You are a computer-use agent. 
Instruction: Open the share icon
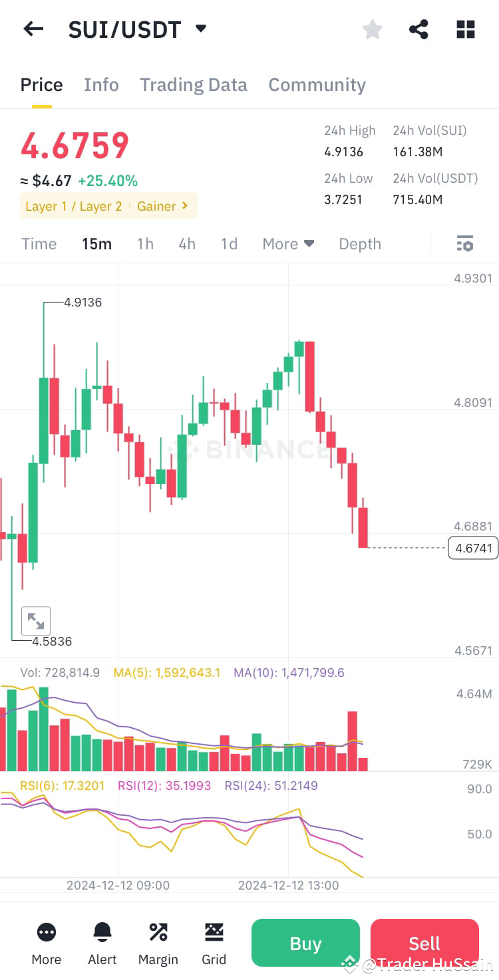[418, 29]
